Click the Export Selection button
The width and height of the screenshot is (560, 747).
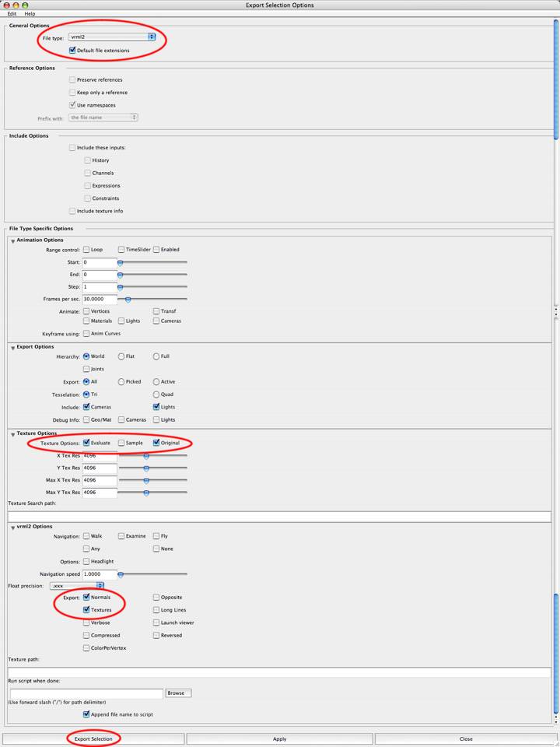[x=93, y=739]
